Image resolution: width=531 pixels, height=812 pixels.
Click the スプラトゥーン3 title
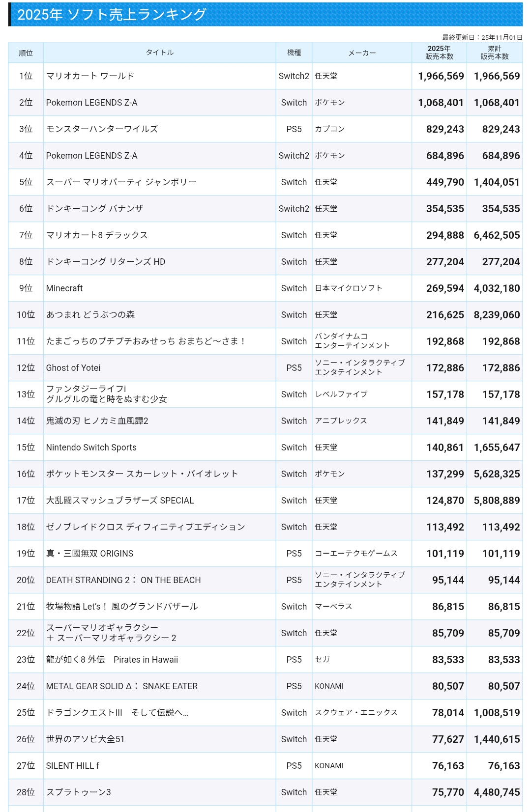point(79,792)
